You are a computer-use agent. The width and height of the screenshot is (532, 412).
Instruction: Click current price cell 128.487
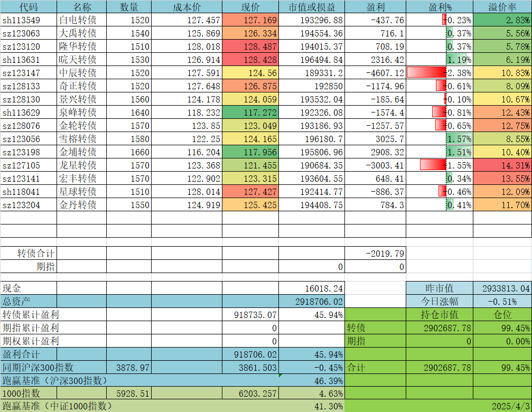(250, 46)
